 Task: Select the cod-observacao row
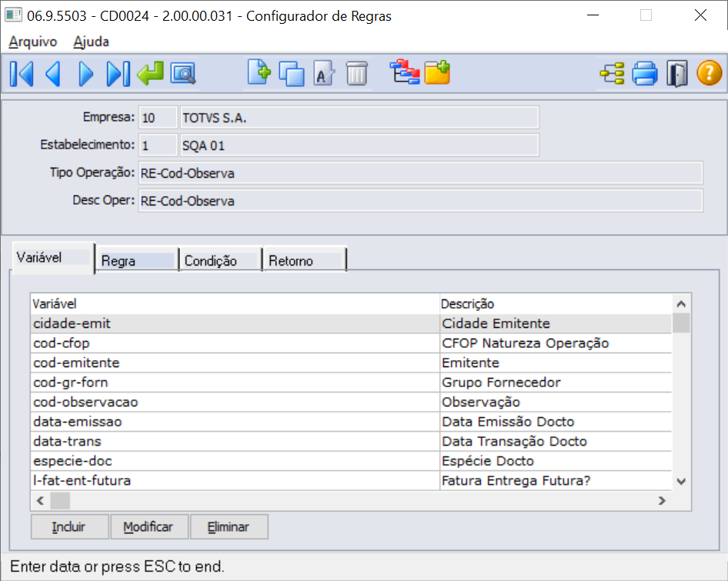[x=352, y=402]
